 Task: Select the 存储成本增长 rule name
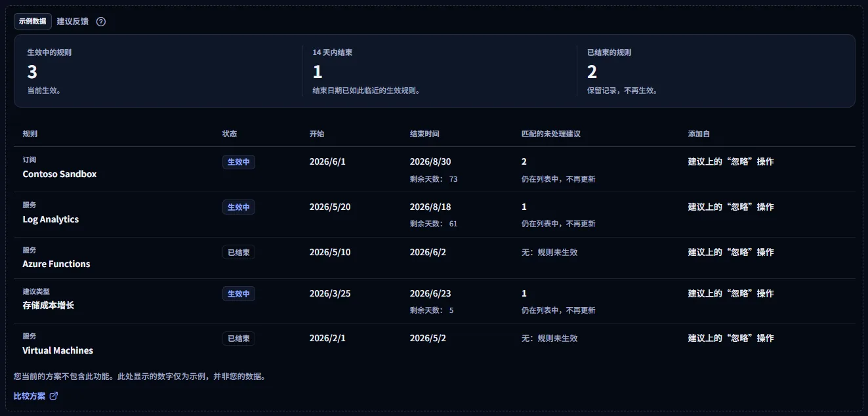click(49, 305)
